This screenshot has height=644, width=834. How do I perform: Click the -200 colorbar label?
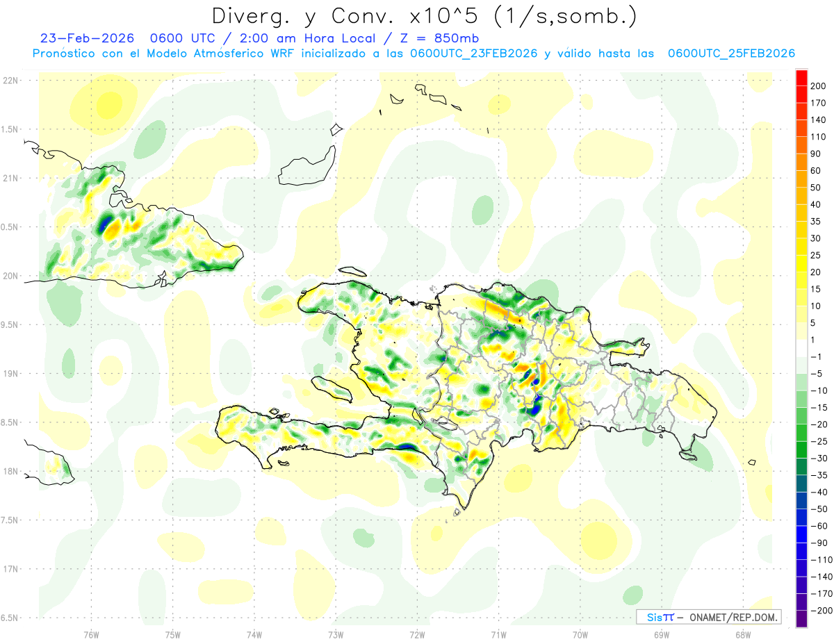(x=823, y=611)
